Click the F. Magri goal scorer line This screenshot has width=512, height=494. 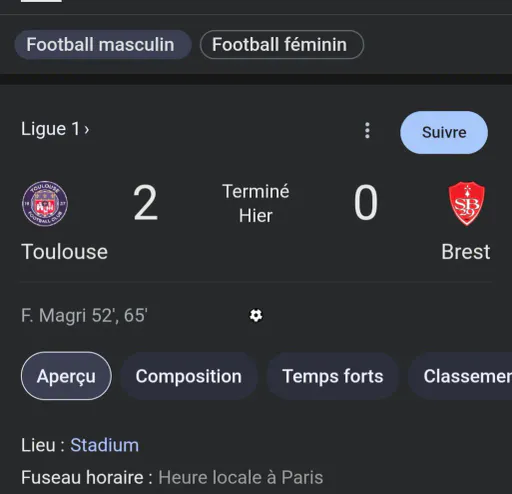coord(84,315)
